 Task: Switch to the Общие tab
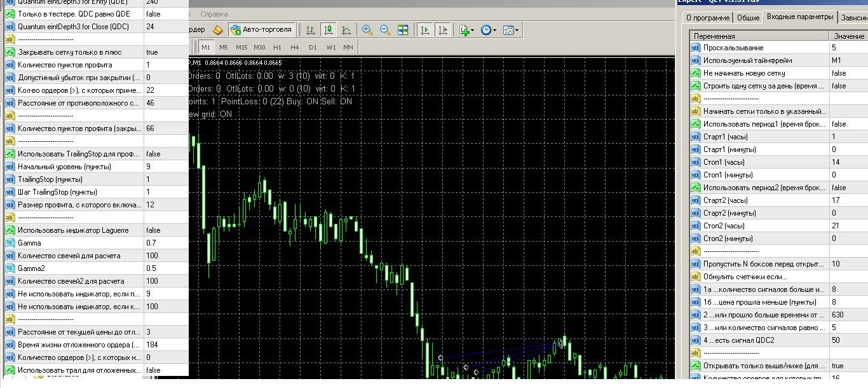(748, 18)
